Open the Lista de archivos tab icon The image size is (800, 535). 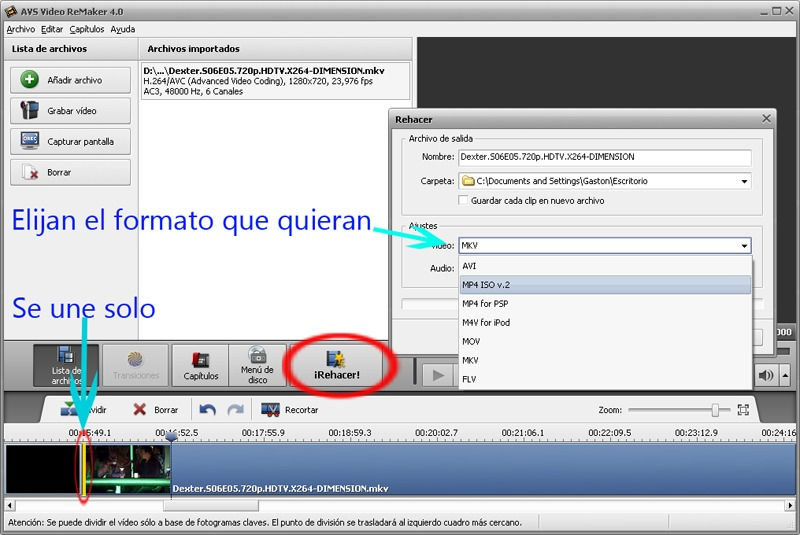(x=66, y=365)
